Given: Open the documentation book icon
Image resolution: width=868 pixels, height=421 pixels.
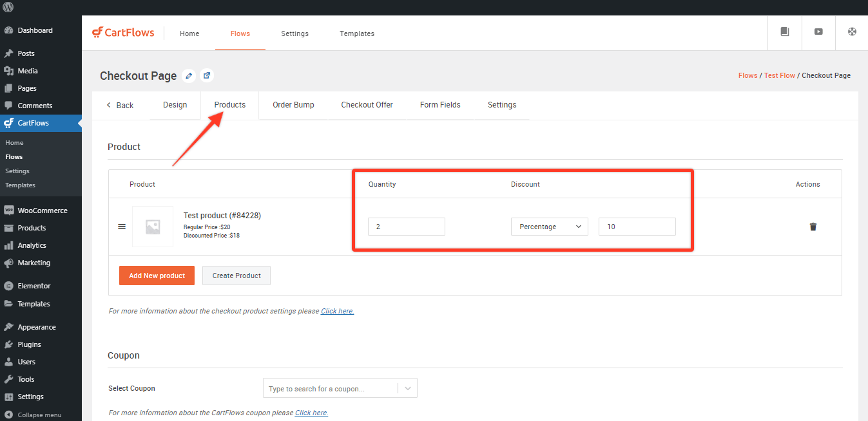Looking at the screenshot, I should click(784, 32).
